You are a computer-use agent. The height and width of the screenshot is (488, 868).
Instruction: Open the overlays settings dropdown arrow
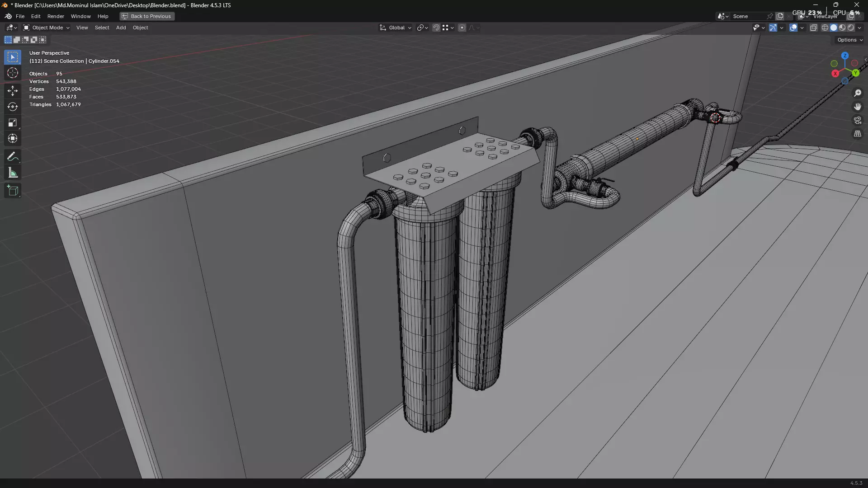pos(802,28)
